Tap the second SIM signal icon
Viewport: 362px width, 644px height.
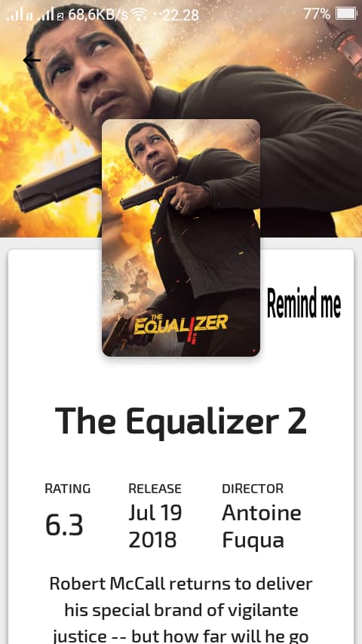pos(51,15)
